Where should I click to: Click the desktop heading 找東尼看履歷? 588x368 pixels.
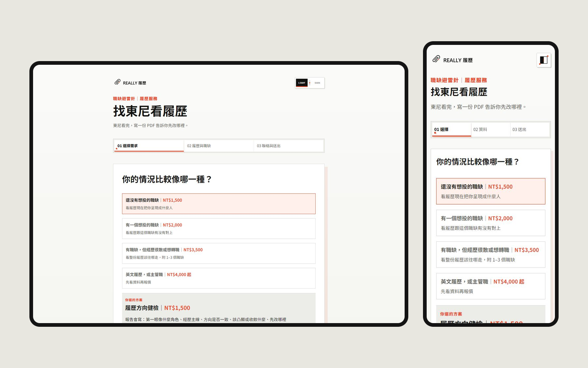150,111
